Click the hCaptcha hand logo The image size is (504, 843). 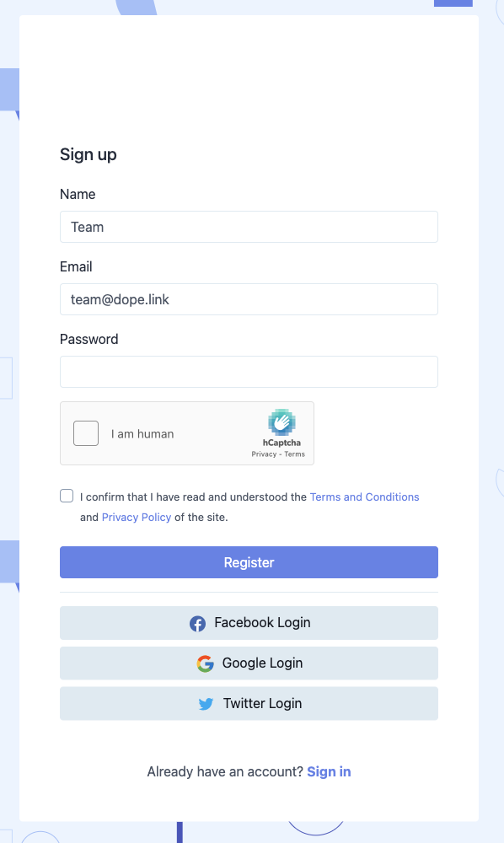click(281, 422)
